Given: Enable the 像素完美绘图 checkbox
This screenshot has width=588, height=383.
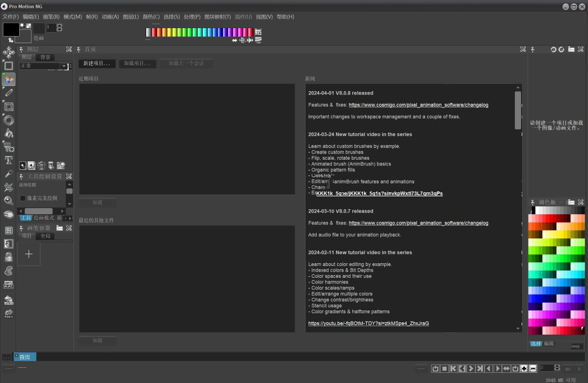Looking at the screenshot, I should [x=23, y=198].
